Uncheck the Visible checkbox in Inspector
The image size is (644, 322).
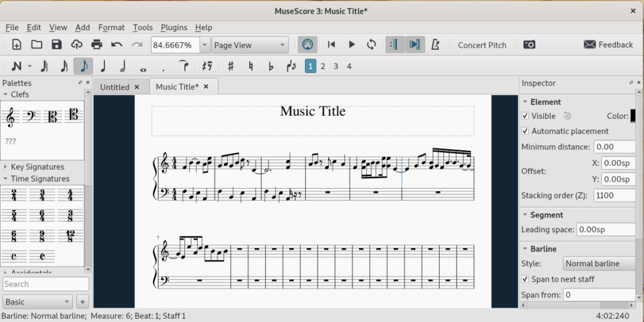click(x=525, y=116)
